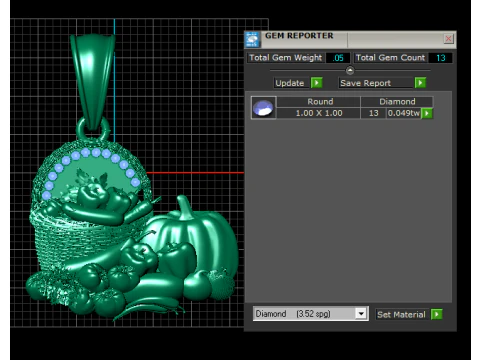Viewport: 480px width, 360px height.
Task: Click the green Update arrow button
Action: 316,83
